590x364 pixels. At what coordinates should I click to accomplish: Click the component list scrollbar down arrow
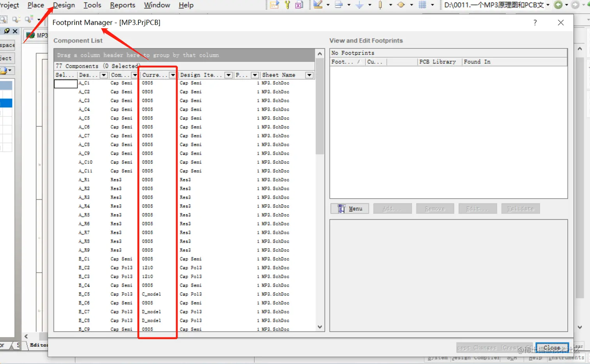click(x=320, y=327)
